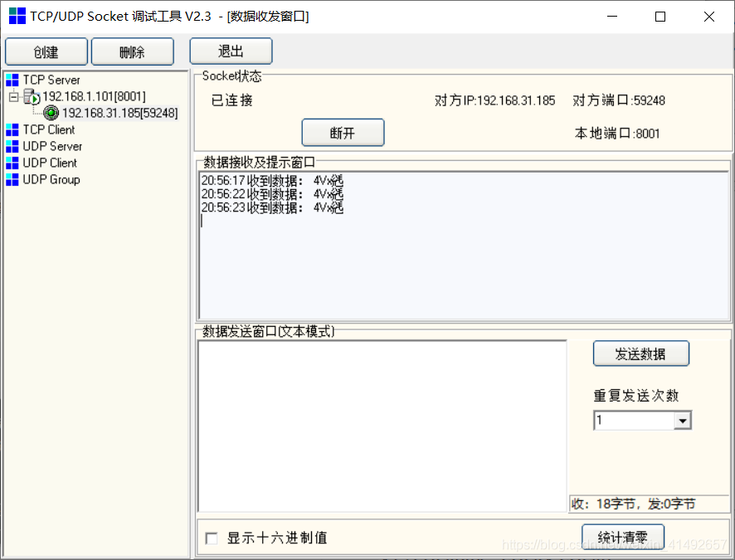The height and width of the screenshot is (560, 735).
Task: Collapse the 192.168.1.101[8001] tree node
Action: tap(13, 96)
